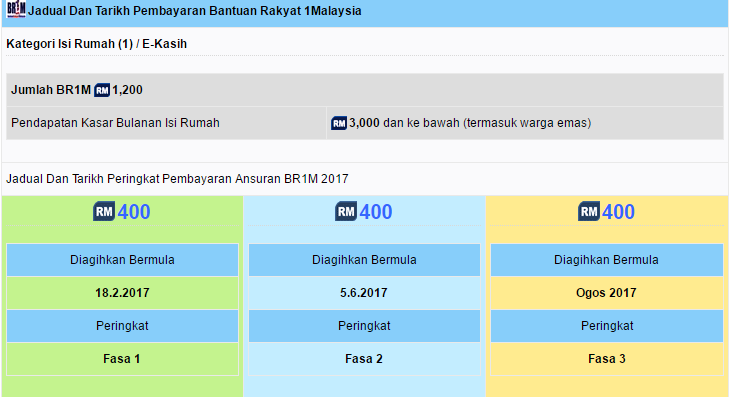Click 'Peringkat' header above Fasa 2
This screenshot has width=734, height=397.
click(x=364, y=326)
